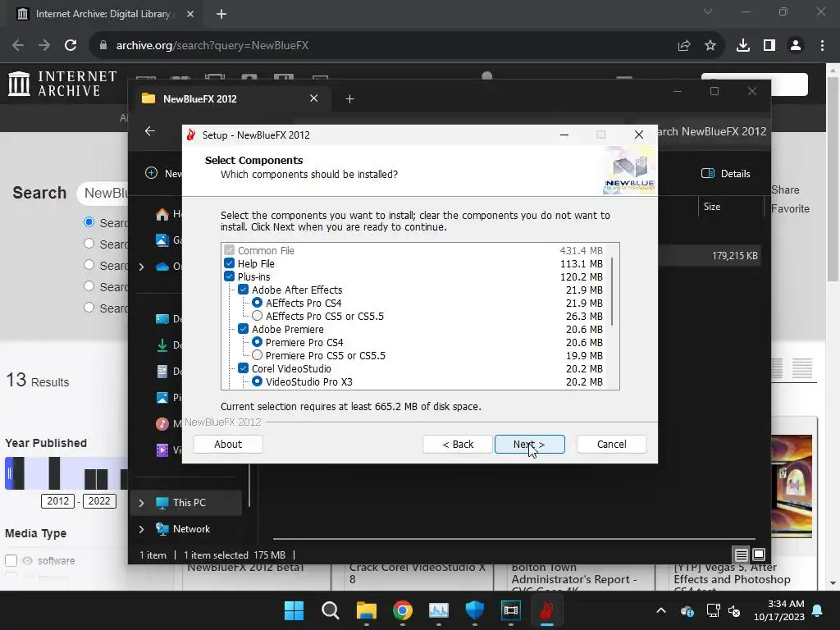Image resolution: width=840 pixels, height=630 pixels.
Task: Click the 2012 start year field
Action: click(58, 501)
